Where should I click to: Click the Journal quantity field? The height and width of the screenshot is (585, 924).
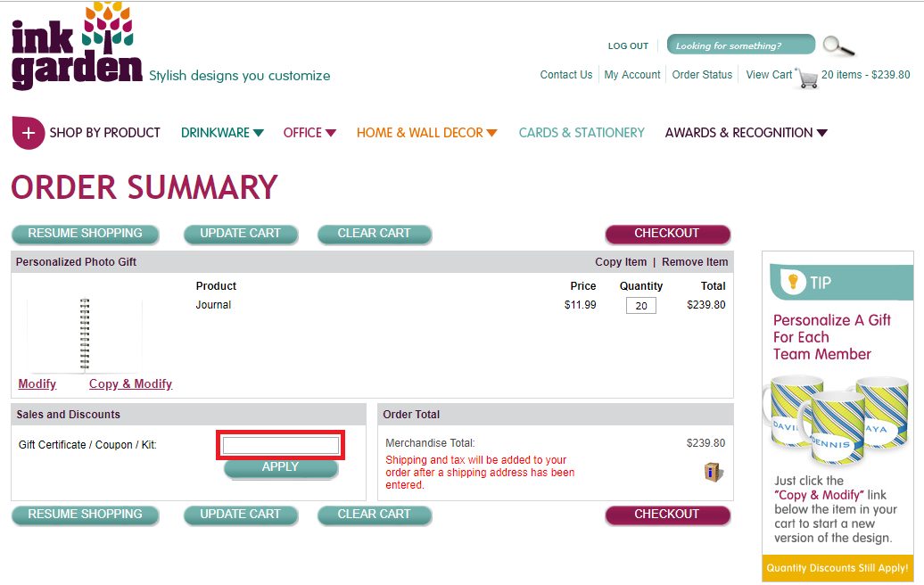click(641, 306)
